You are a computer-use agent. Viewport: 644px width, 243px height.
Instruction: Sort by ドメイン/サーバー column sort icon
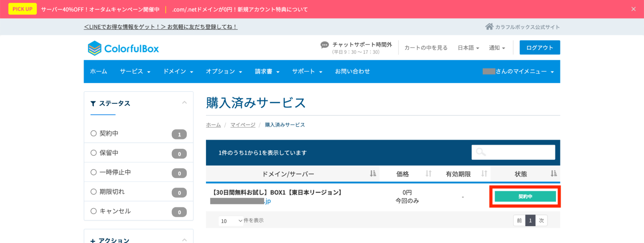tap(373, 174)
